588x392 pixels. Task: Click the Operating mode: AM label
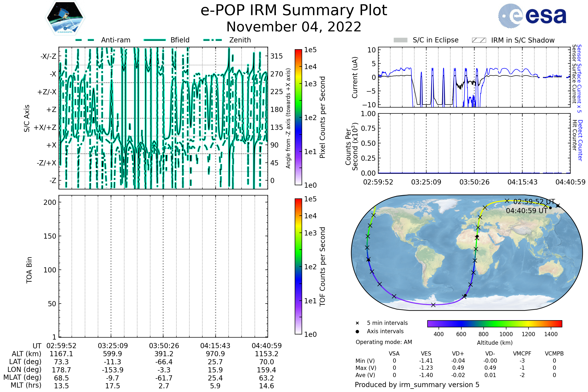pyautogui.click(x=384, y=342)
